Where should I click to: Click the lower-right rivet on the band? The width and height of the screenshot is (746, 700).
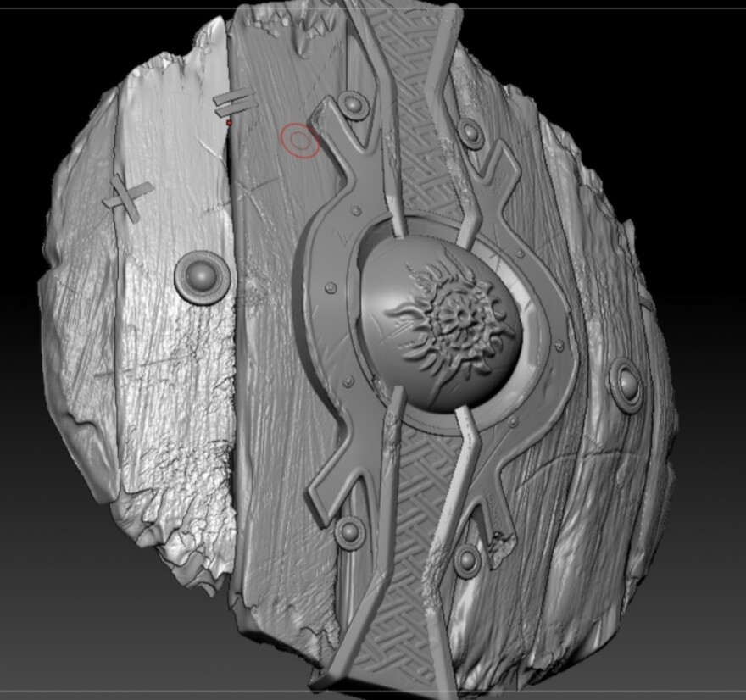[x=467, y=561]
